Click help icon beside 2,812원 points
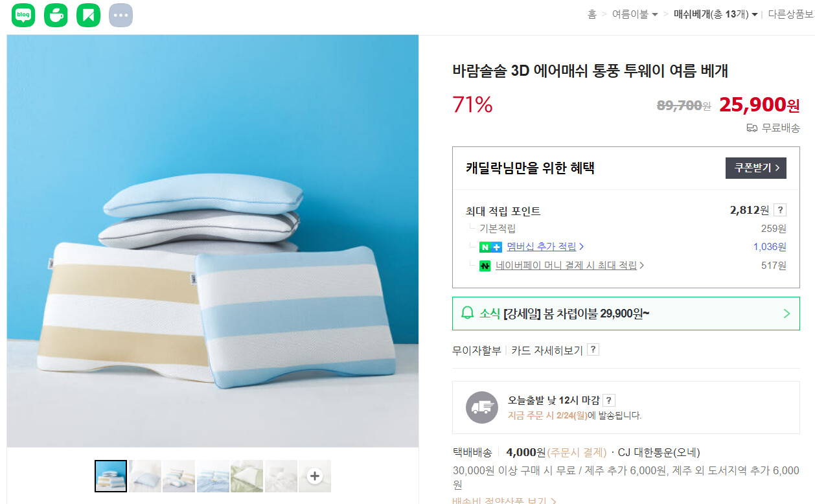This screenshot has width=815, height=504. pyautogui.click(x=780, y=210)
